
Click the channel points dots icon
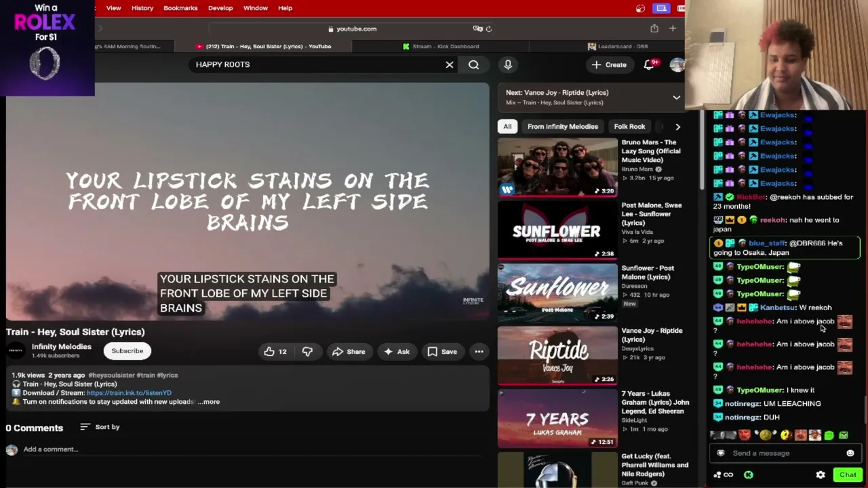(717, 475)
